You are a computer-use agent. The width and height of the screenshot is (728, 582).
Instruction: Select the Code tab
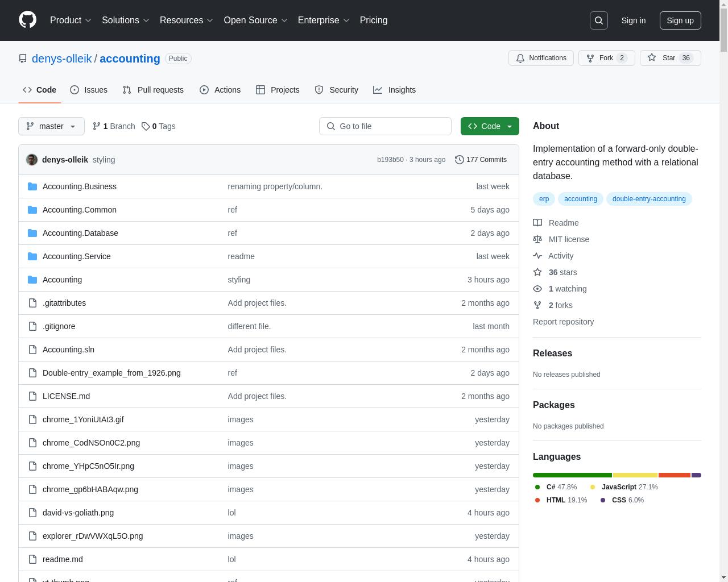point(40,90)
